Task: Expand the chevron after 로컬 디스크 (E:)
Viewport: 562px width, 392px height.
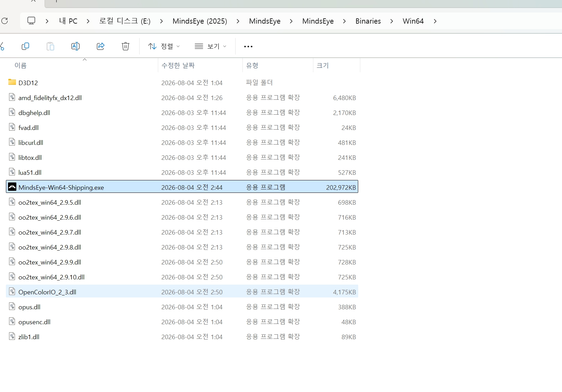Action: [x=161, y=21]
